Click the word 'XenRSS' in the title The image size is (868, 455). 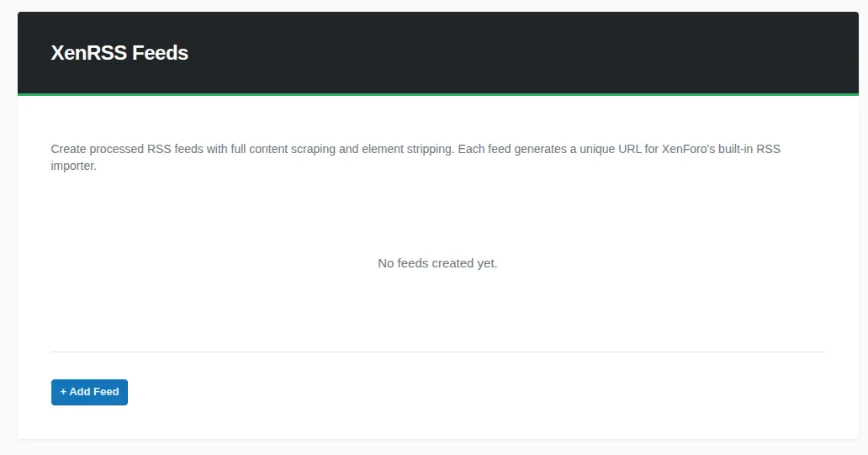coord(88,53)
